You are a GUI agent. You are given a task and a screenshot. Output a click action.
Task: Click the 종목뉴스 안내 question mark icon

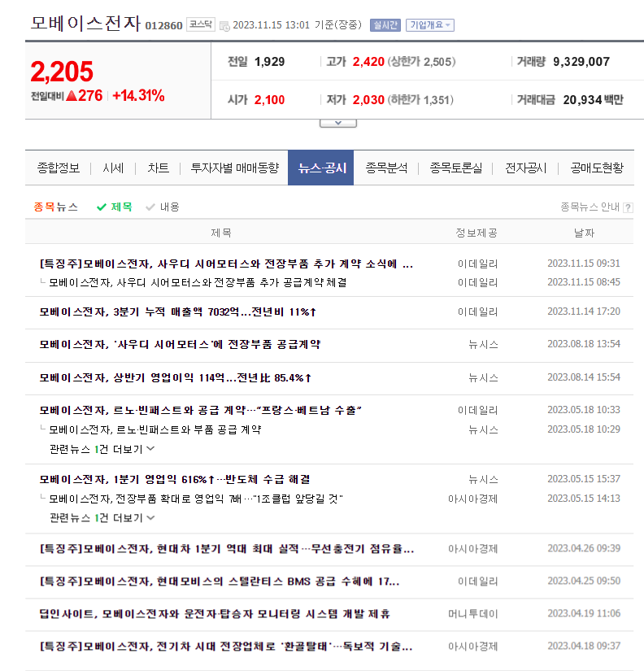coord(628,208)
